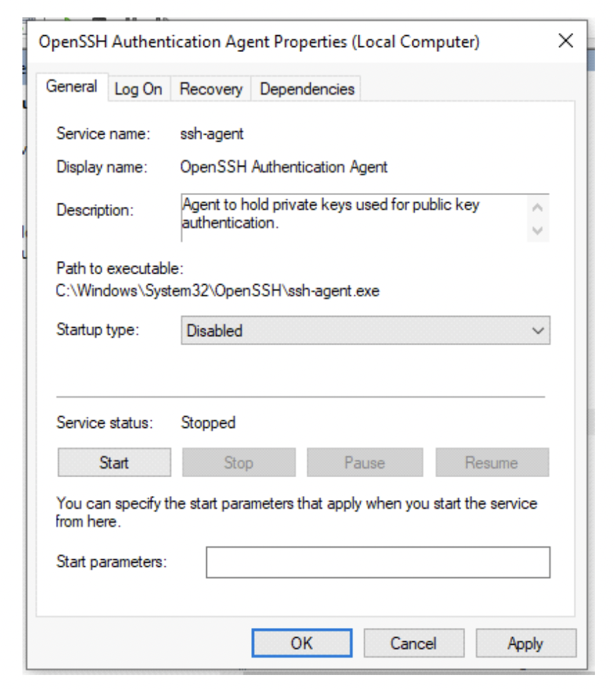Expand the Startup type dropdown
The image size is (616, 689).
pos(365,331)
